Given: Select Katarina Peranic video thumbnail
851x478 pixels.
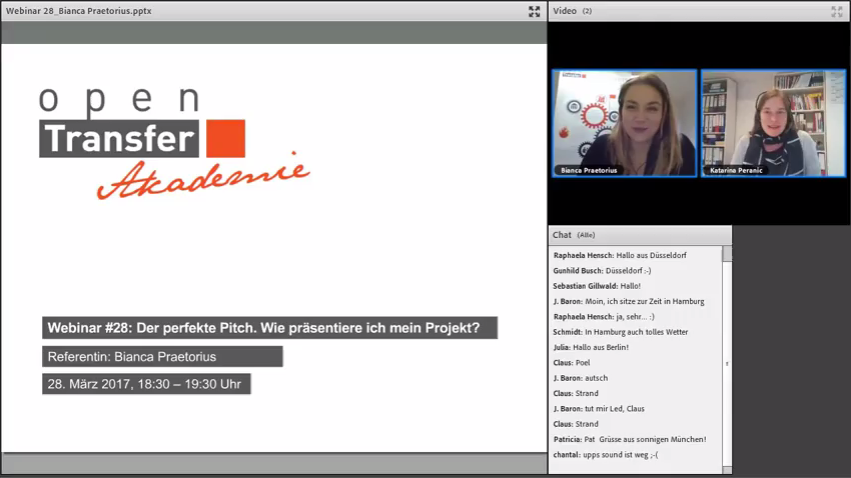Looking at the screenshot, I should click(773, 123).
